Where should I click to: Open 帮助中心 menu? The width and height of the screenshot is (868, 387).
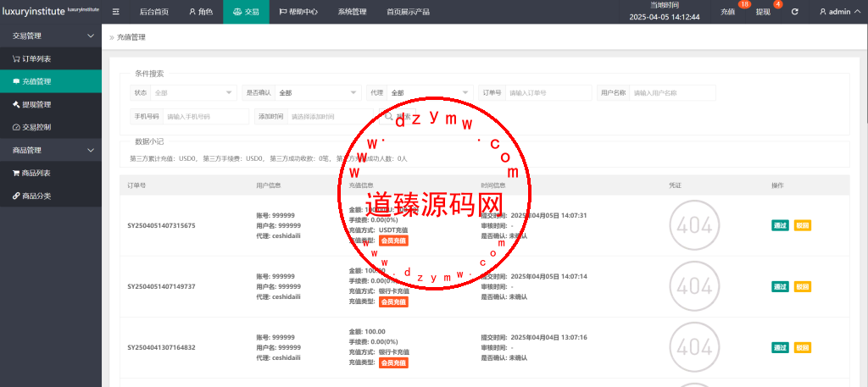coord(298,12)
